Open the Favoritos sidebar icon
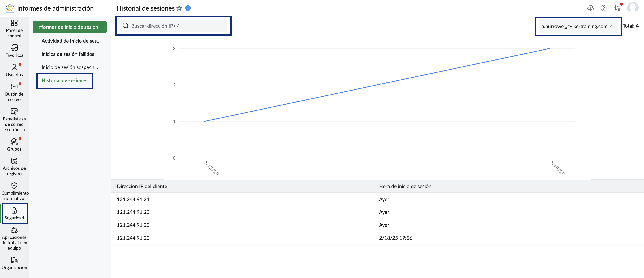The height and width of the screenshot is (278, 644). tap(14, 48)
